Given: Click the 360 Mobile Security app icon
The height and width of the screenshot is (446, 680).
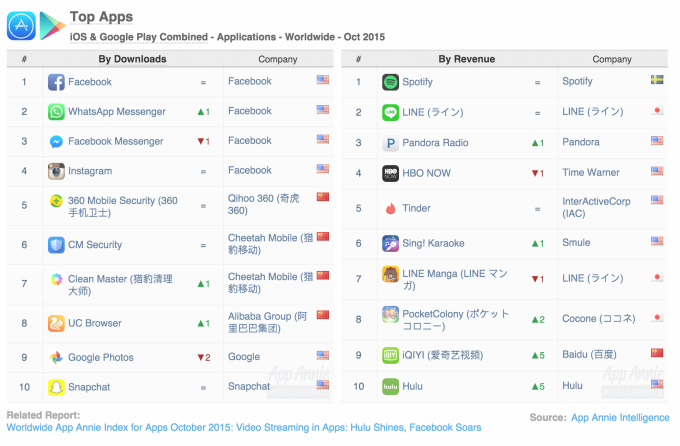Looking at the screenshot, I should pyautogui.click(x=56, y=201).
